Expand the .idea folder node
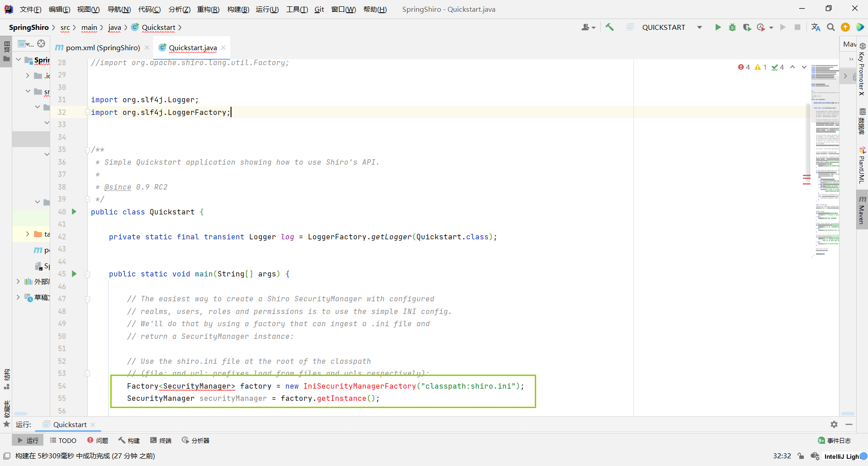 28,76
